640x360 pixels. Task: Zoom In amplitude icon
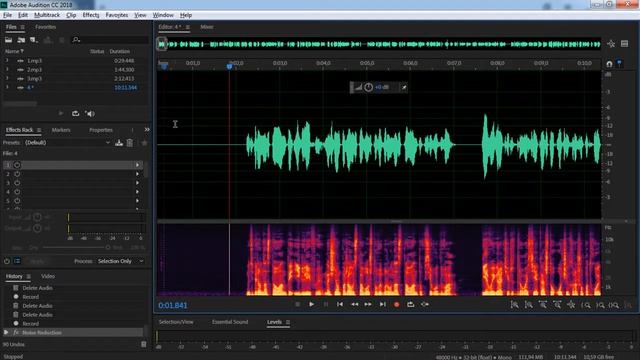[x=514, y=304]
